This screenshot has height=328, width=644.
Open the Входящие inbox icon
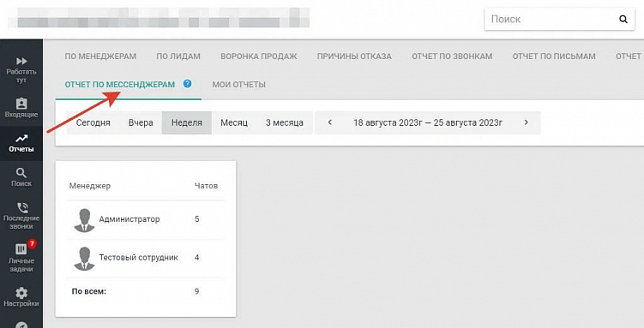(x=21, y=103)
